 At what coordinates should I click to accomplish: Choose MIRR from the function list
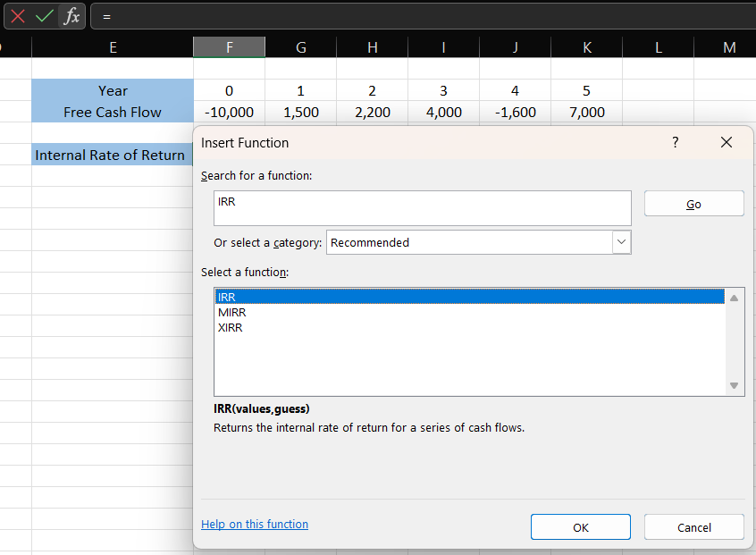click(232, 313)
